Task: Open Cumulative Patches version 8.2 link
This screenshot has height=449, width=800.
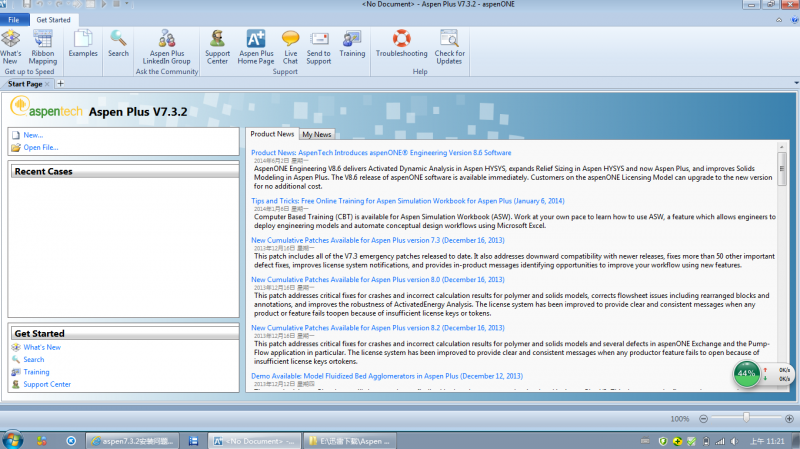Action: (378, 328)
